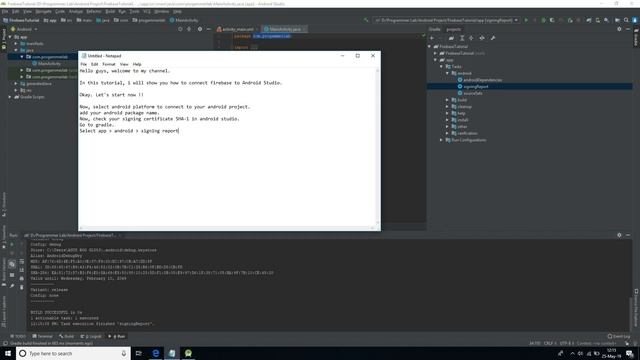640x360 pixels.
Task: Click Notepad's horizontal scrollbar
Action: [227, 228]
